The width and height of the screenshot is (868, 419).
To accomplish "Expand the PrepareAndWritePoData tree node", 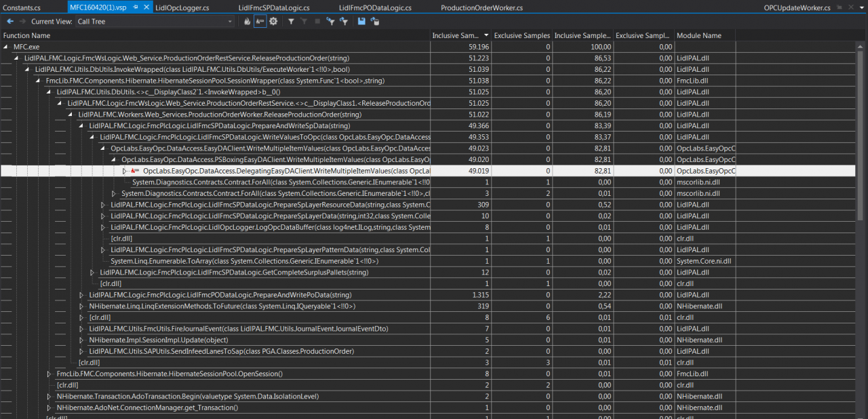I will tap(81, 295).
